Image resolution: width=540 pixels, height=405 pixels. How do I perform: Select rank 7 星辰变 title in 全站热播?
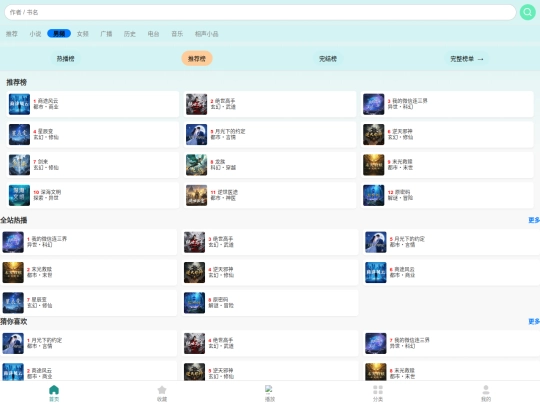click(39, 300)
